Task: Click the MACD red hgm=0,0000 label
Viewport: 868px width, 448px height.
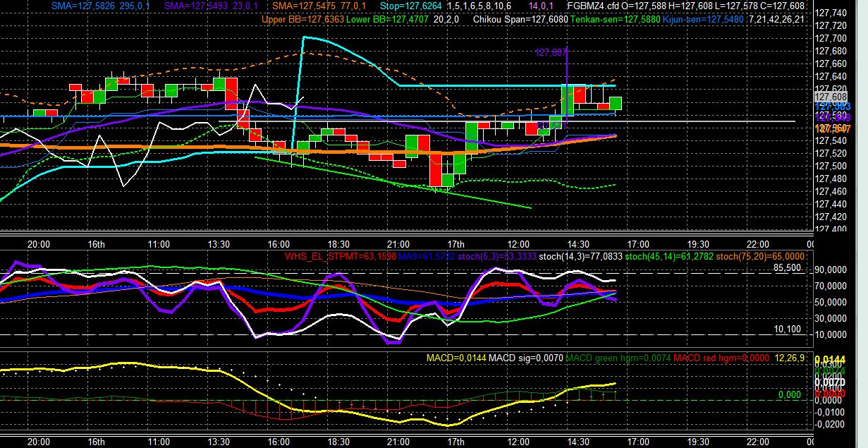Action: pyautogui.click(x=720, y=358)
